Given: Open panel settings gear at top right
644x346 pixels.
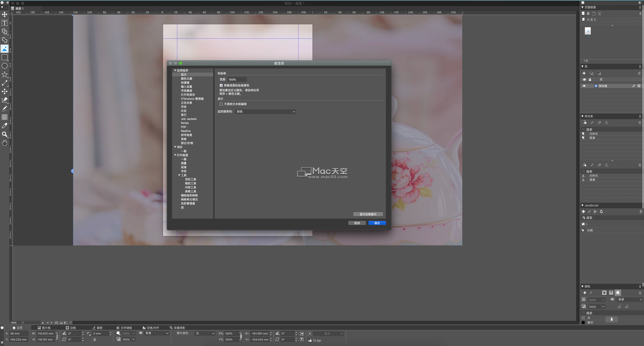Looking at the screenshot, I should pos(639,3).
